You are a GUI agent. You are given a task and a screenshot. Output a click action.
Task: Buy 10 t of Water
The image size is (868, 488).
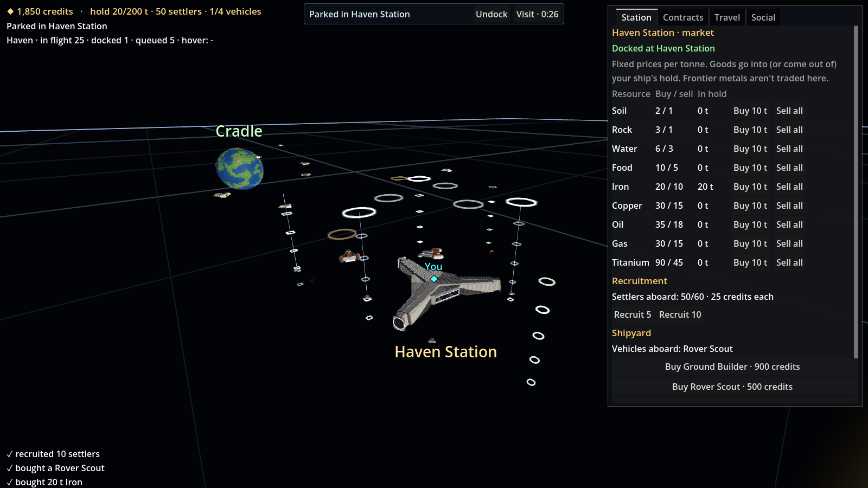[750, 149]
